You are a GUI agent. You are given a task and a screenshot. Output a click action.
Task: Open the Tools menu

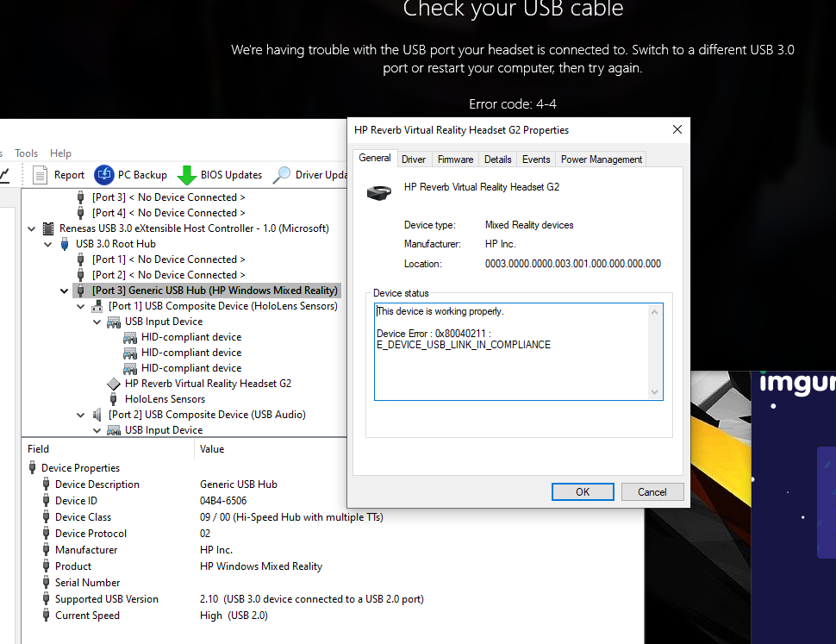coord(26,153)
